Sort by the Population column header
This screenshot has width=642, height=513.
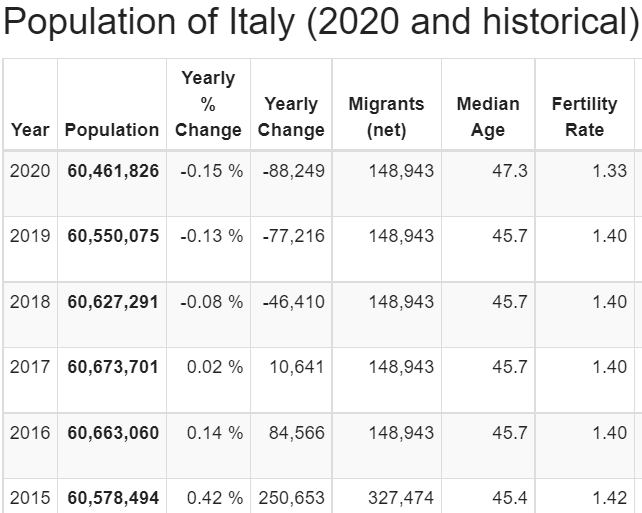(112, 130)
